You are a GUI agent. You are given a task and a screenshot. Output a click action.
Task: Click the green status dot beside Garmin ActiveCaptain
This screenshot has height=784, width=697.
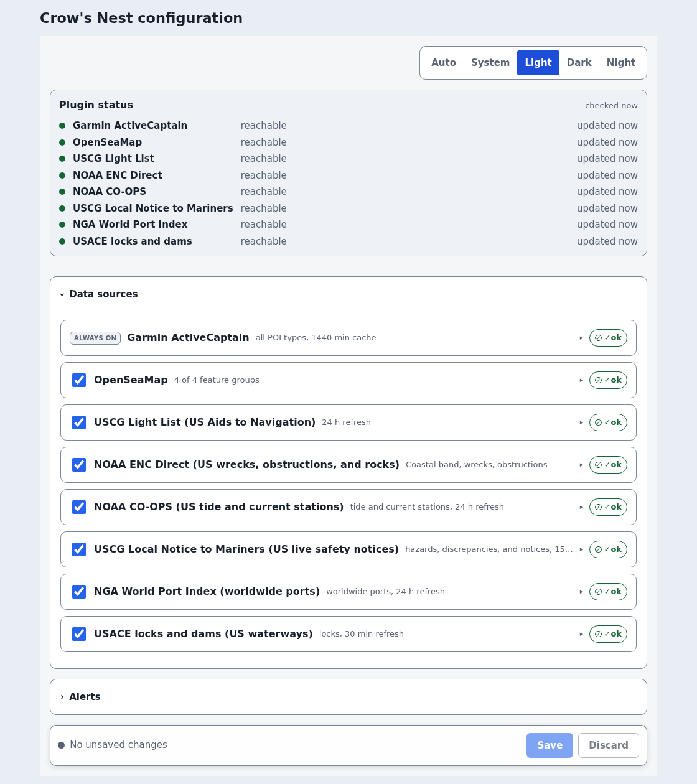tap(62, 126)
